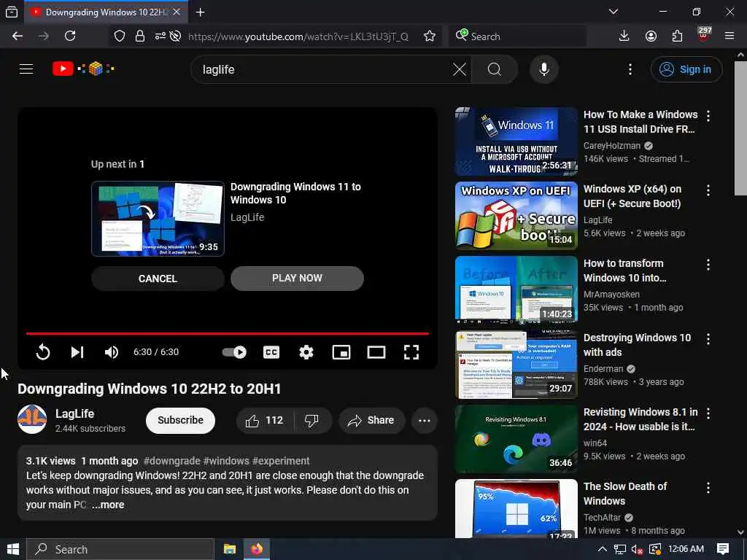Go back with browser back arrow

18,36
